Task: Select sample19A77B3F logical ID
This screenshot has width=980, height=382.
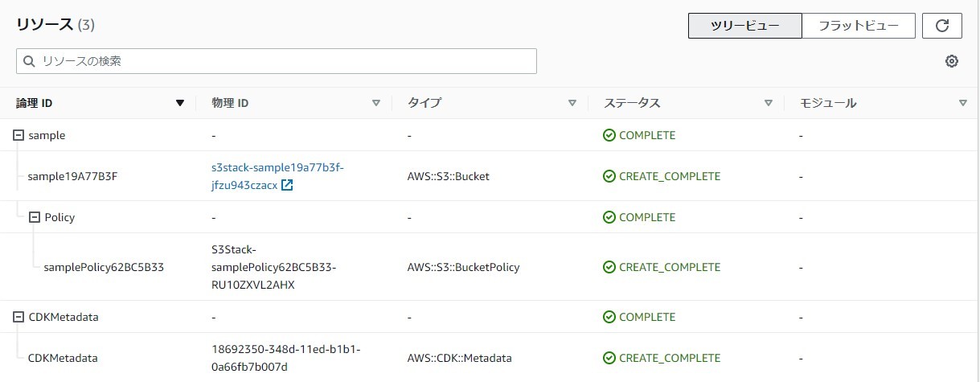Action: point(72,176)
